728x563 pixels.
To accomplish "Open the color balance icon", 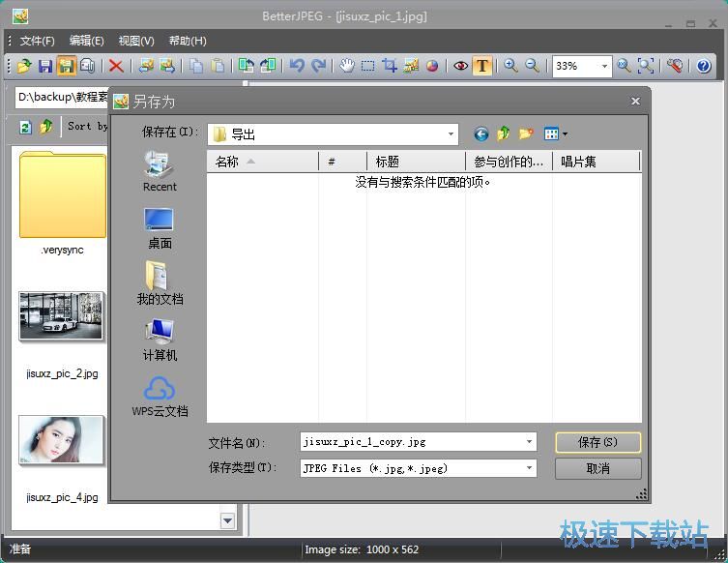I will (x=432, y=66).
